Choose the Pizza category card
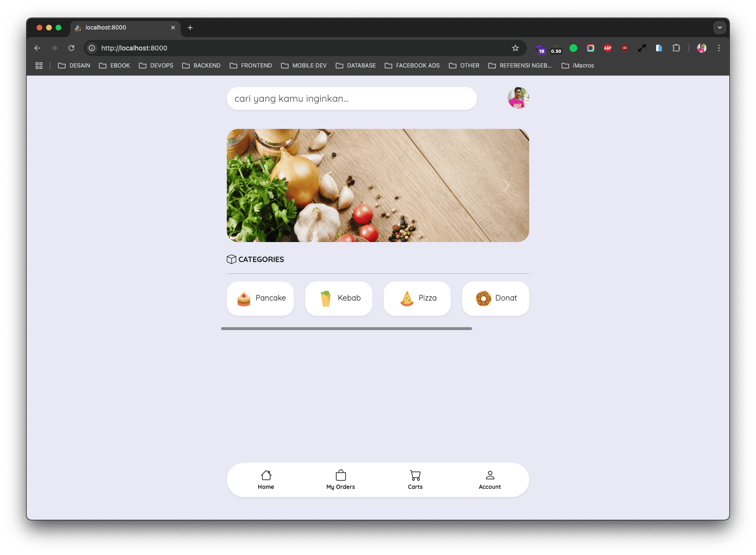756x555 pixels. (x=417, y=298)
